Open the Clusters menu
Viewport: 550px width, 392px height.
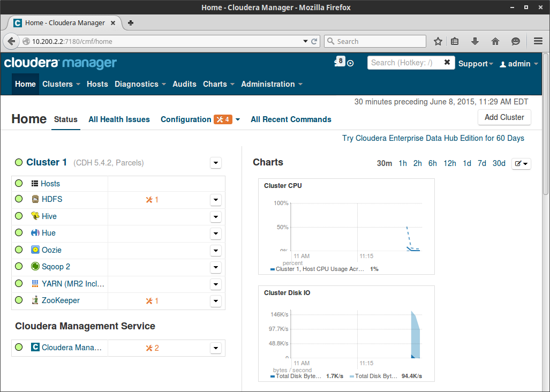point(62,84)
